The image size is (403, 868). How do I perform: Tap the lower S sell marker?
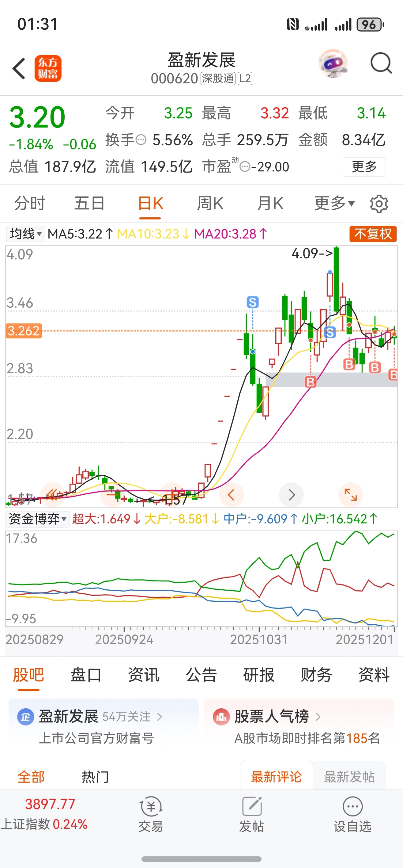coord(330,333)
